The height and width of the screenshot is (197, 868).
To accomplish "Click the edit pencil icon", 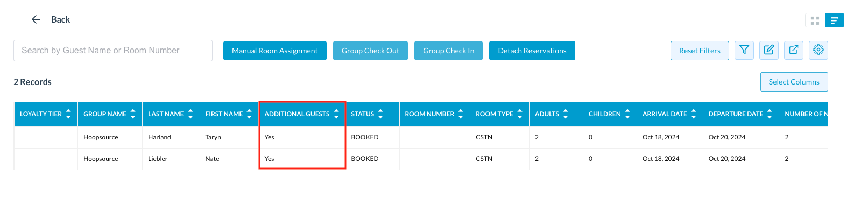I will (x=769, y=50).
